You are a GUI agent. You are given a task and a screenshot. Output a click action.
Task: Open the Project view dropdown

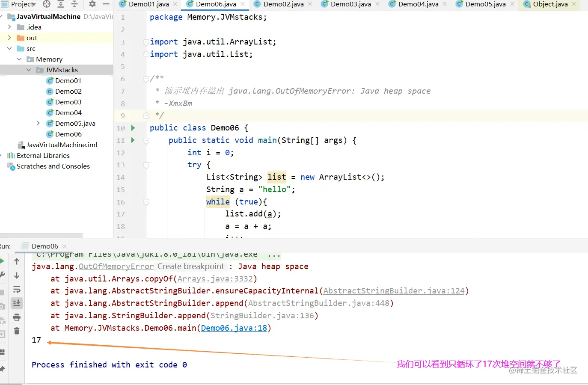[x=24, y=4]
